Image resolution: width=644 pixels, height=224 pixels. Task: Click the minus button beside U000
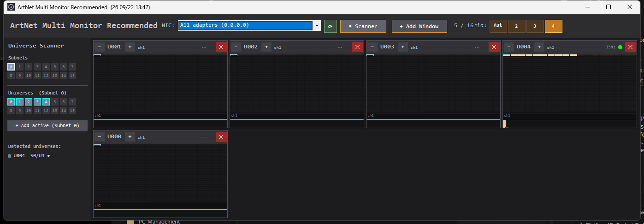tap(100, 137)
